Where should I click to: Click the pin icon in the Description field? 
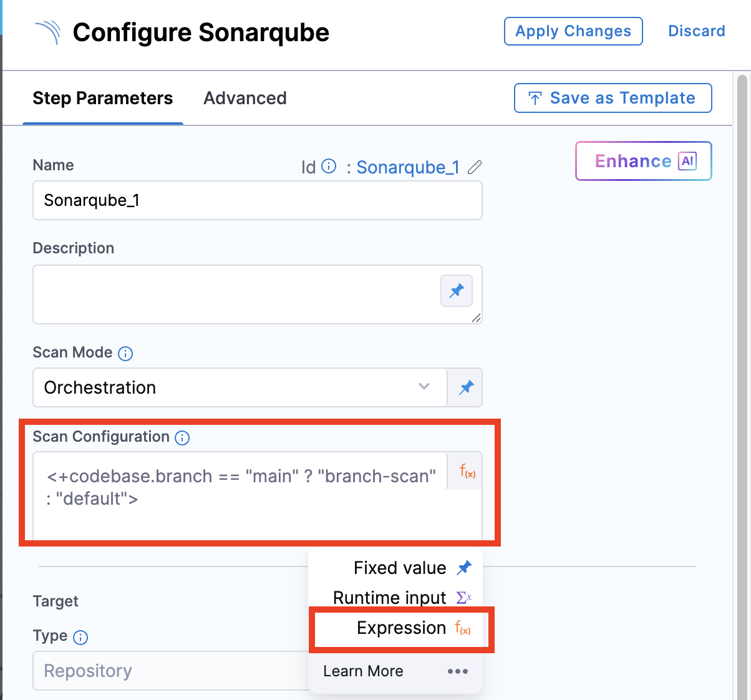[457, 291]
